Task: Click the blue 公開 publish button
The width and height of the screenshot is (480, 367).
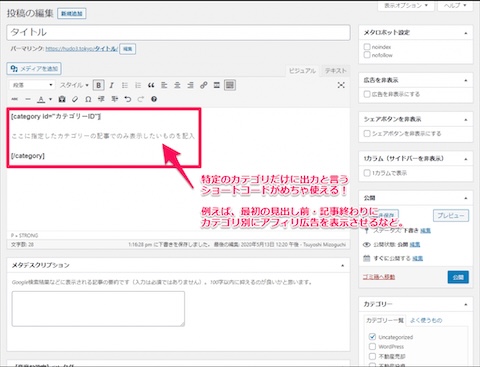Action: [x=458, y=277]
